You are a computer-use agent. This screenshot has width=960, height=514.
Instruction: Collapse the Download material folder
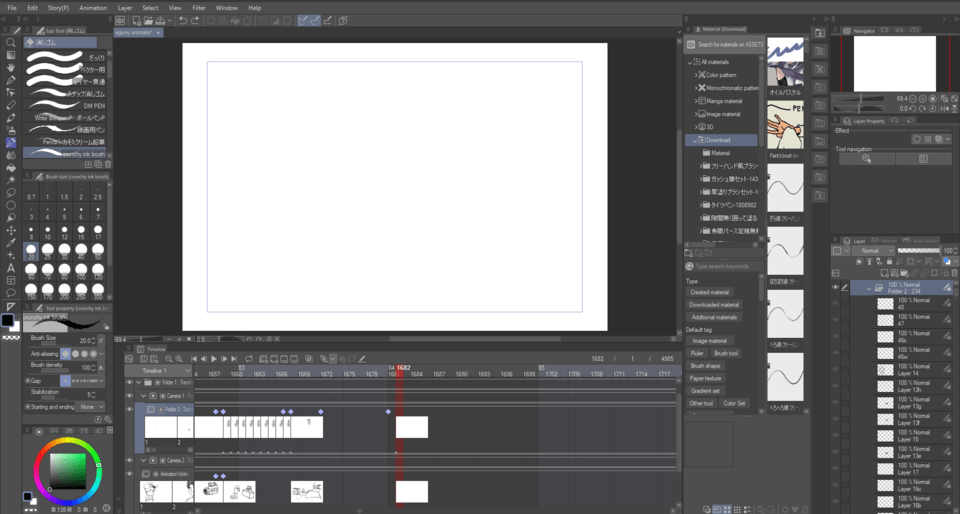point(696,140)
